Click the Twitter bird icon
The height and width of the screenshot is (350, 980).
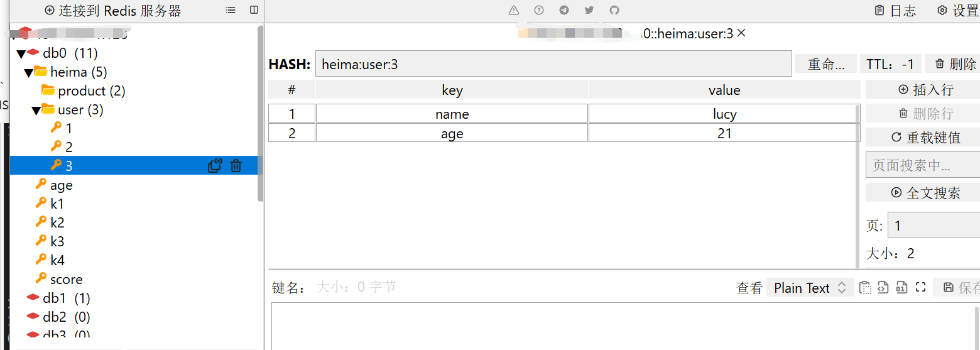point(589,10)
